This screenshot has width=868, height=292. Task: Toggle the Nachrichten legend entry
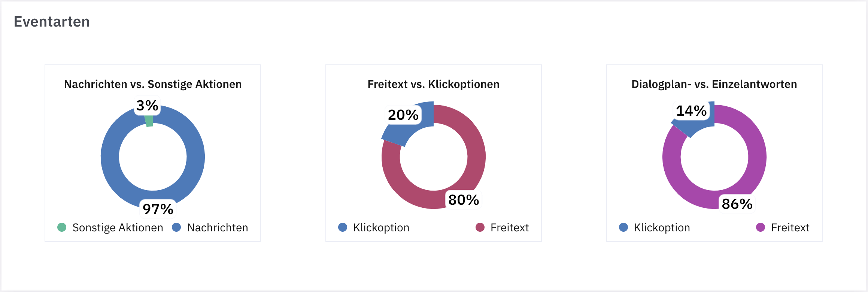210,227
